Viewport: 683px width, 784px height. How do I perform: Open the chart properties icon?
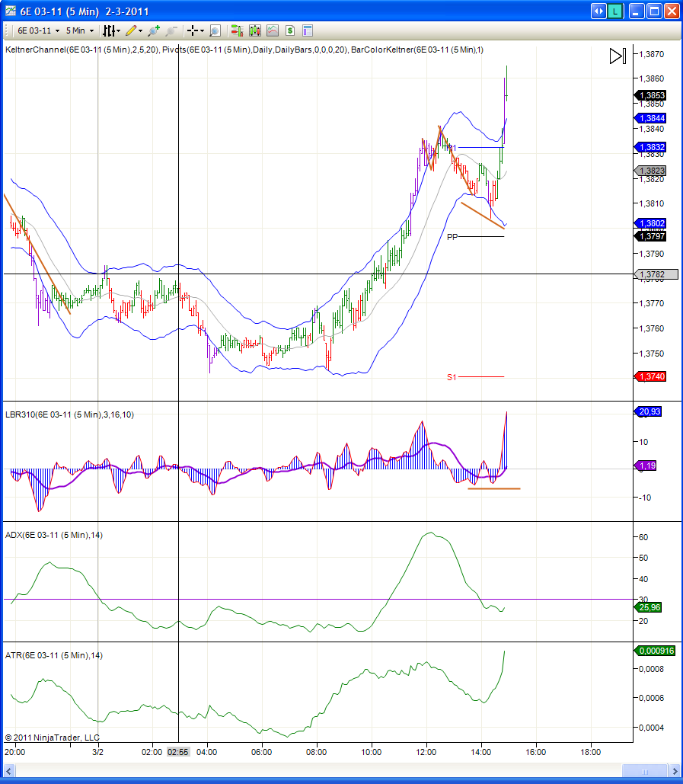308,30
